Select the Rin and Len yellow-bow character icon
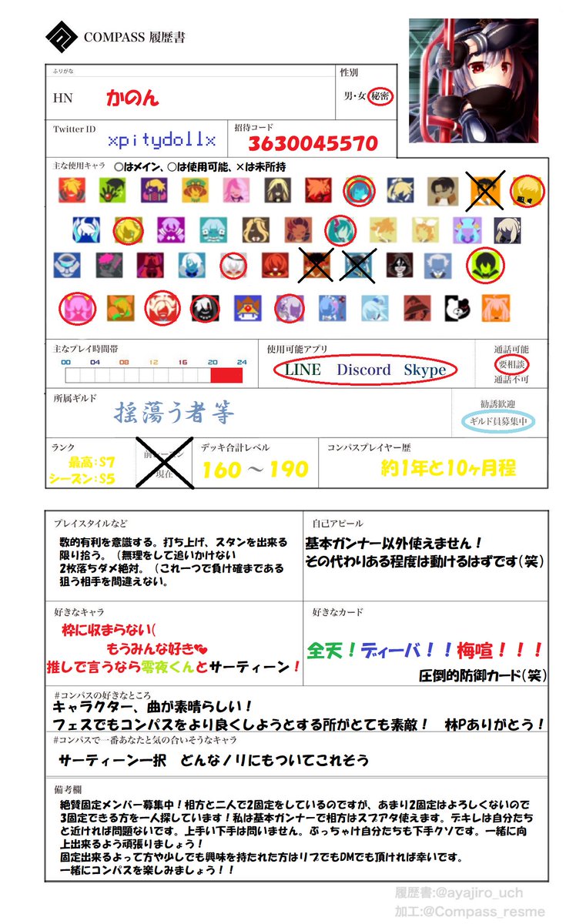This screenshot has width=566, height=924. pos(424,229)
